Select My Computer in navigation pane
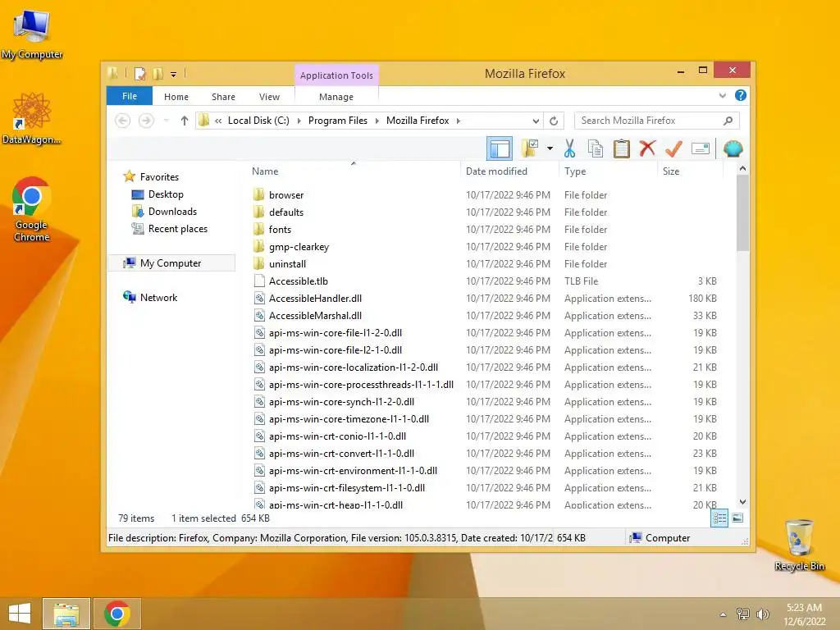This screenshot has width=840, height=630. click(x=171, y=263)
